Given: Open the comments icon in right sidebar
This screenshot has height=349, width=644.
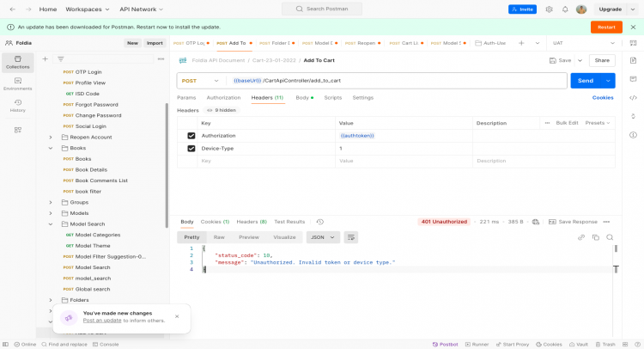Looking at the screenshot, I should [x=634, y=79].
